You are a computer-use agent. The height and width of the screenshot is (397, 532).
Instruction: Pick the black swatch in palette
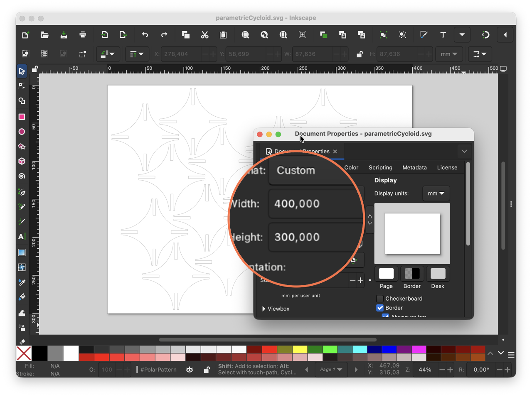click(x=39, y=353)
